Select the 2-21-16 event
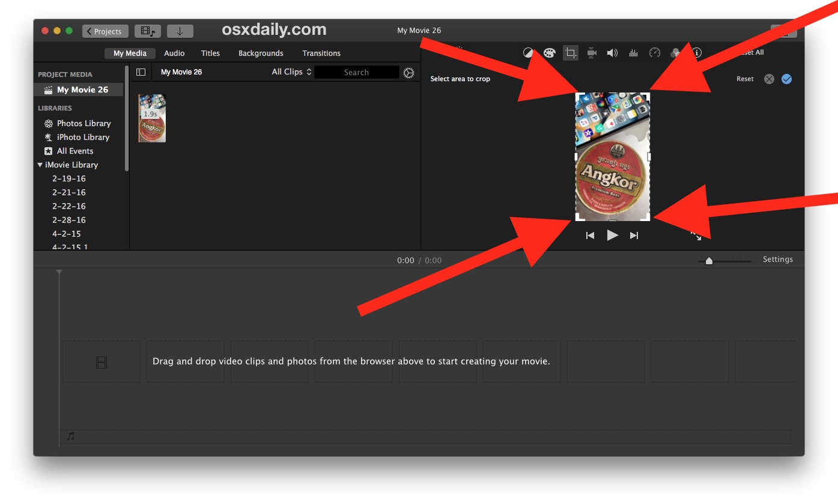The image size is (838, 504). pos(69,192)
